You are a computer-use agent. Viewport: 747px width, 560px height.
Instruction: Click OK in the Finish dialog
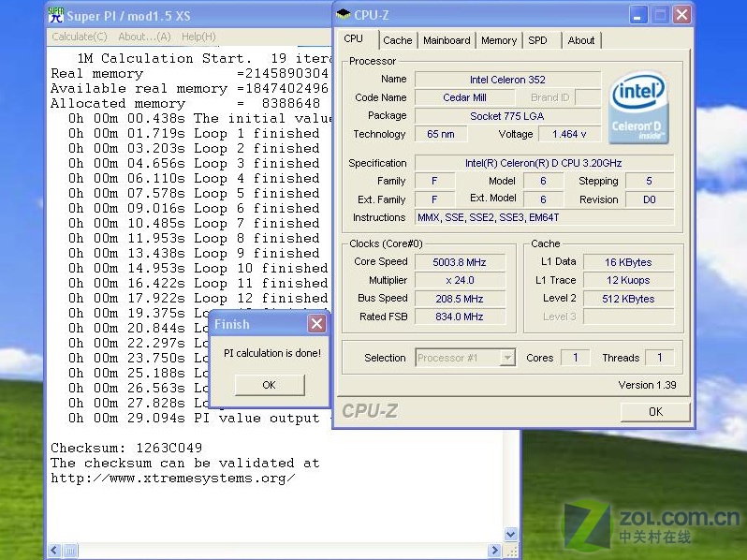pos(270,385)
